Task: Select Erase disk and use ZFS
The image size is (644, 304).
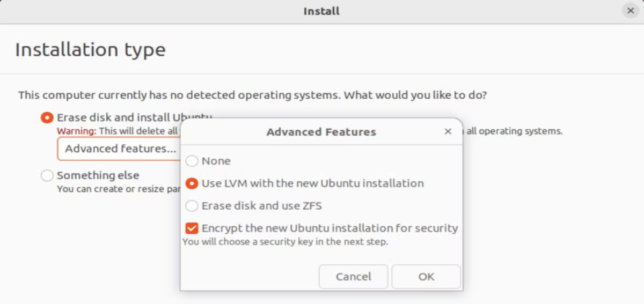Action: (192, 206)
